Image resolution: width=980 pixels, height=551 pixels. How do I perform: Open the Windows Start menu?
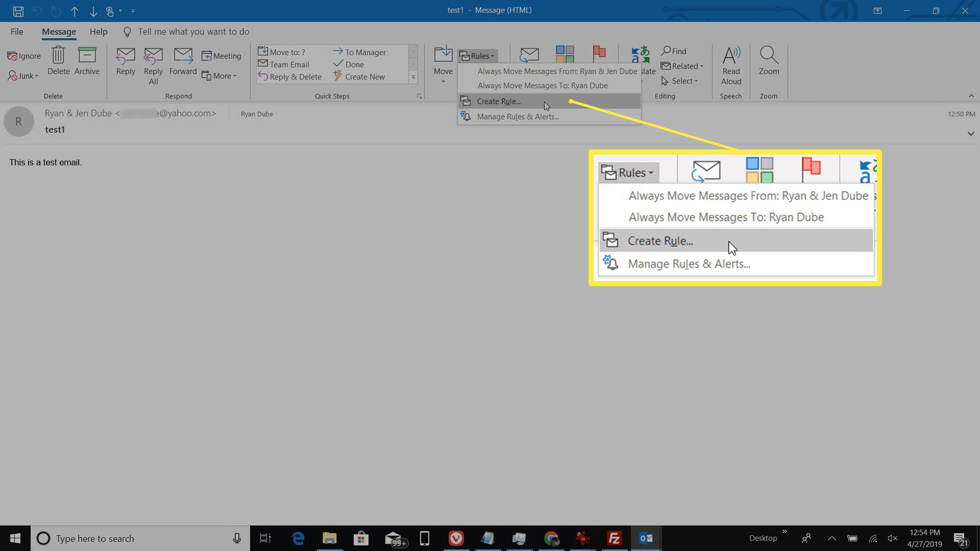pyautogui.click(x=15, y=538)
